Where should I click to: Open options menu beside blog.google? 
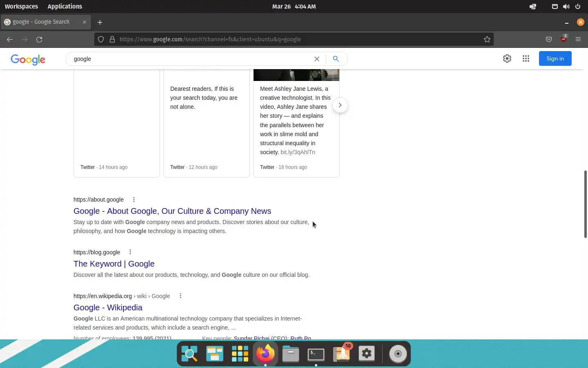tap(130, 252)
